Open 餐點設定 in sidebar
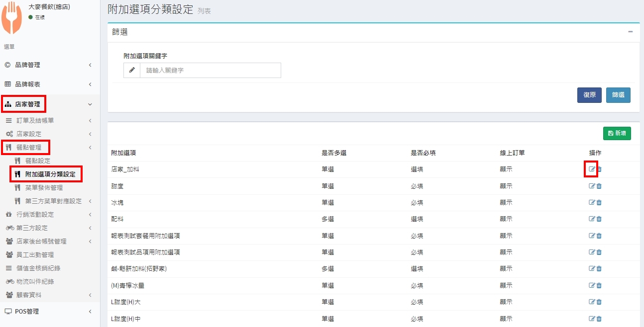Viewport: 644px width, 327px height. [x=37, y=161]
